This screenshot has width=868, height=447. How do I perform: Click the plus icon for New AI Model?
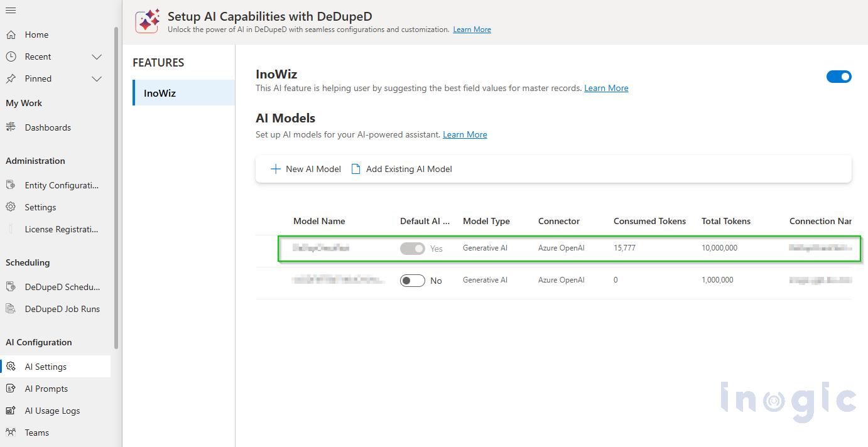click(x=275, y=169)
